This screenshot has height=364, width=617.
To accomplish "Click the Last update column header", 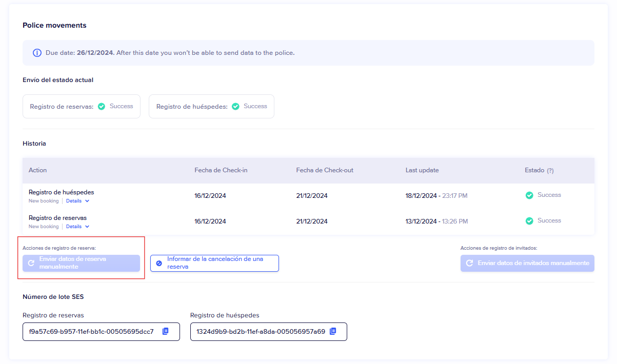I will pos(422,170).
